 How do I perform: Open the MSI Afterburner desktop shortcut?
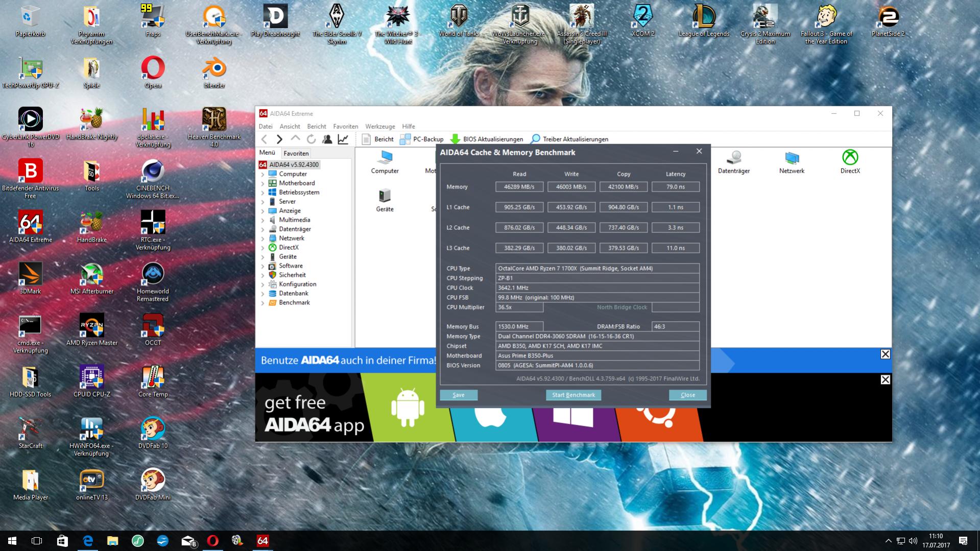[x=92, y=278]
